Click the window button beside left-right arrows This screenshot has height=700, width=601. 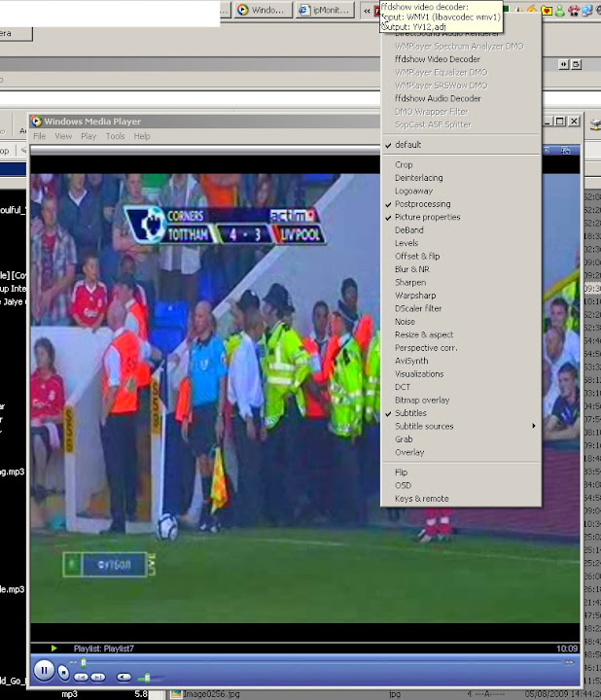click(576, 65)
